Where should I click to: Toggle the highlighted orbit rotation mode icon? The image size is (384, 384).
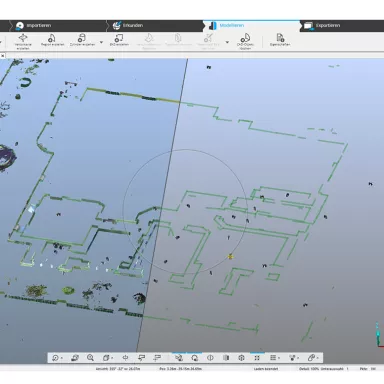click(194, 358)
